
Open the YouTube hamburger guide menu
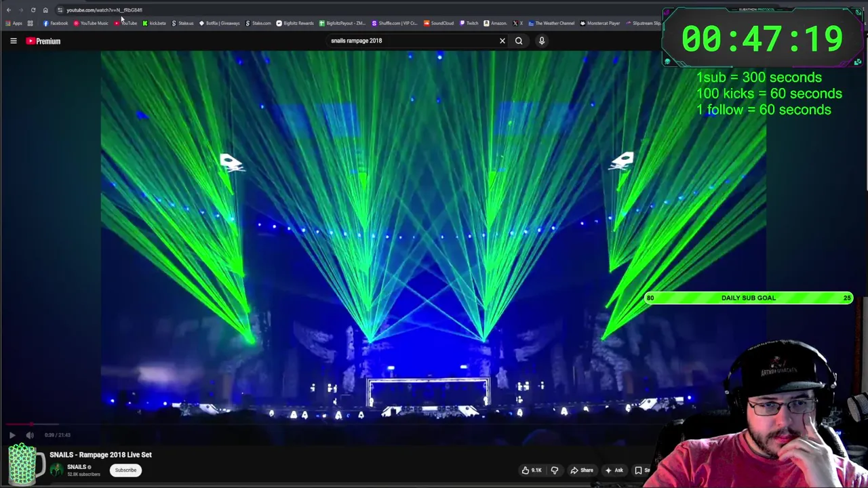point(14,41)
